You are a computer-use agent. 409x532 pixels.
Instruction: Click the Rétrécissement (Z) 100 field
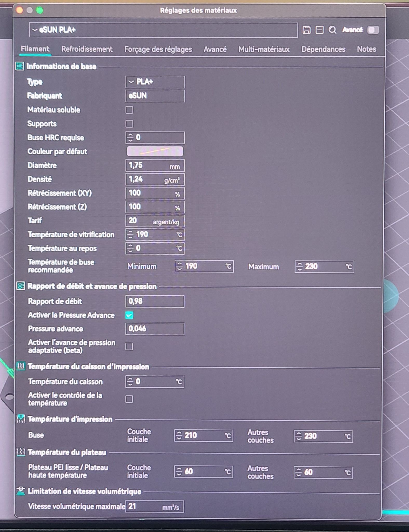click(x=155, y=207)
